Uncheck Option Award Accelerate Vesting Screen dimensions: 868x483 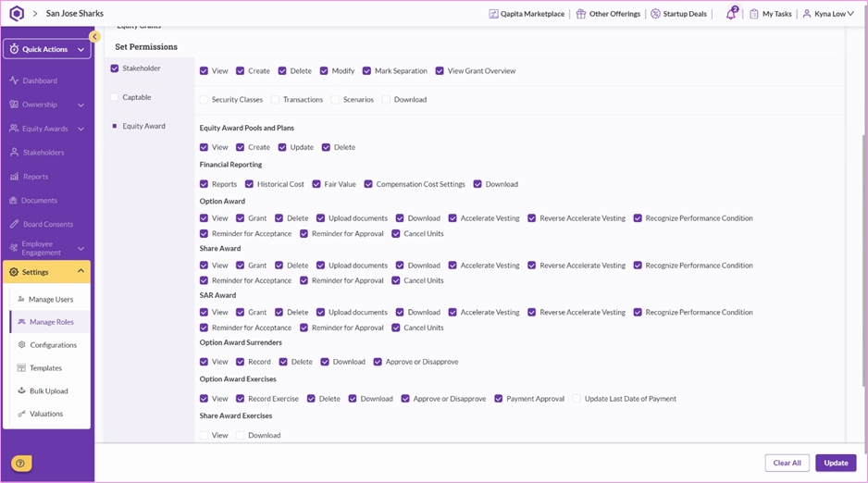click(x=453, y=218)
